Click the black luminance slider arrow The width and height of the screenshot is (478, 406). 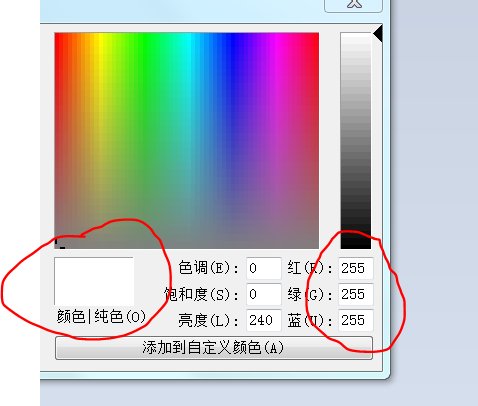(378, 34)
